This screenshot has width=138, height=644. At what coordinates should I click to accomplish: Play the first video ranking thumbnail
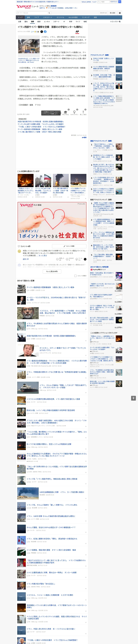(119, 205)
